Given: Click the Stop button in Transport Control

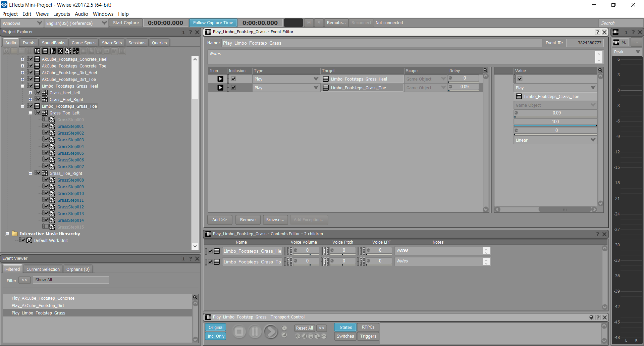Looking at the screenshot, I should (239, 332).
